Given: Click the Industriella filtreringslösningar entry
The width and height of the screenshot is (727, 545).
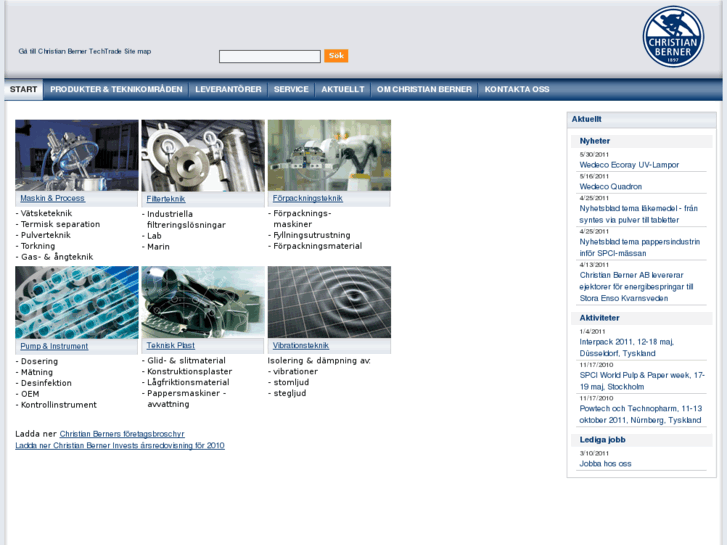Looking at the screenshot, I should coord(186,219).
